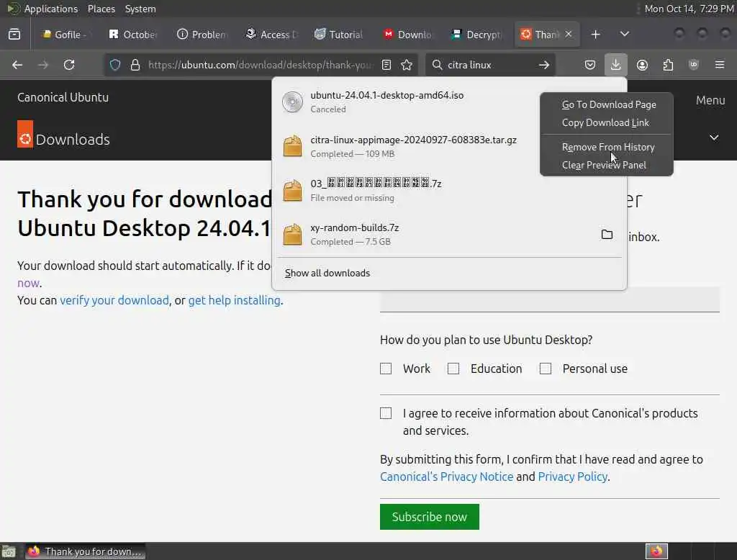Click the Ubuntu ISO disc icon
Screen dimensions: 737x560
pos(292,101)
